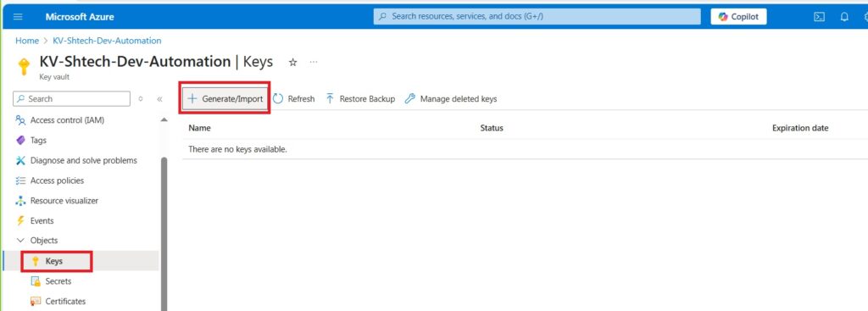The width and height of the screenshot is (868, 311).
Task: Click the Certificates icon in sidebar
Action: [36, 301]
